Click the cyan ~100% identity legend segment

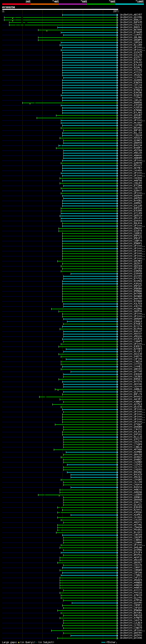point(130,4)
